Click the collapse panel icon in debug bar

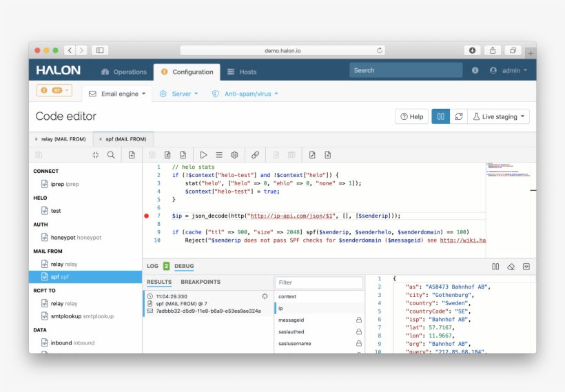[526, 267]
